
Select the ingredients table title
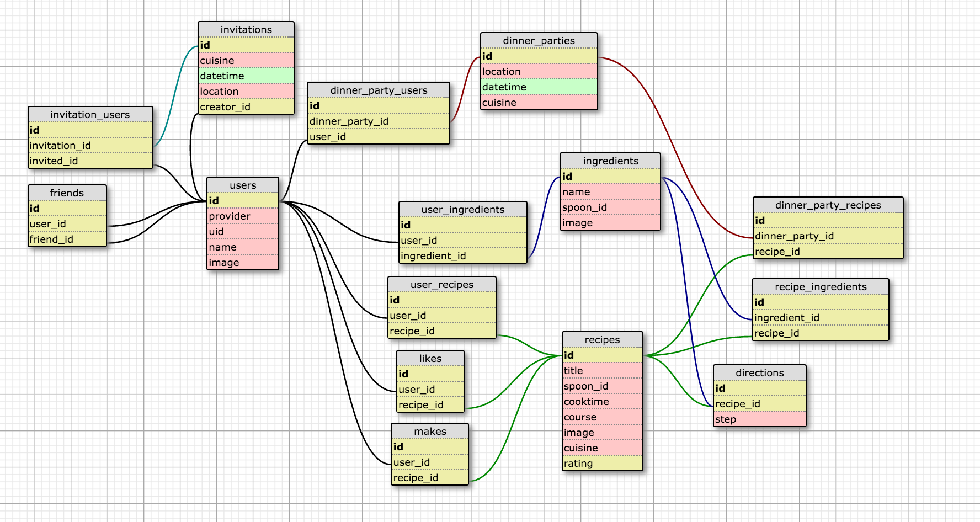[610, 161]
